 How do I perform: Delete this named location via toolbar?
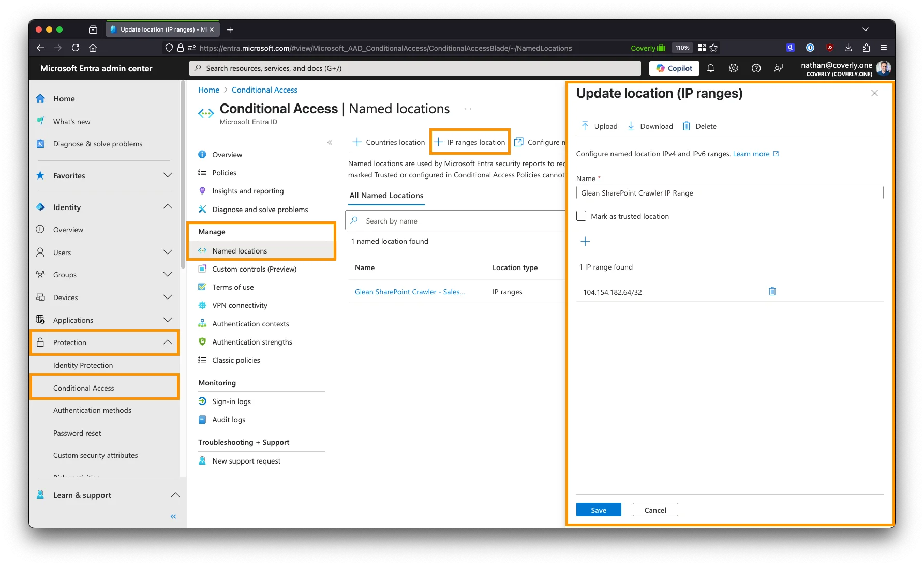[x=699, y=126]
